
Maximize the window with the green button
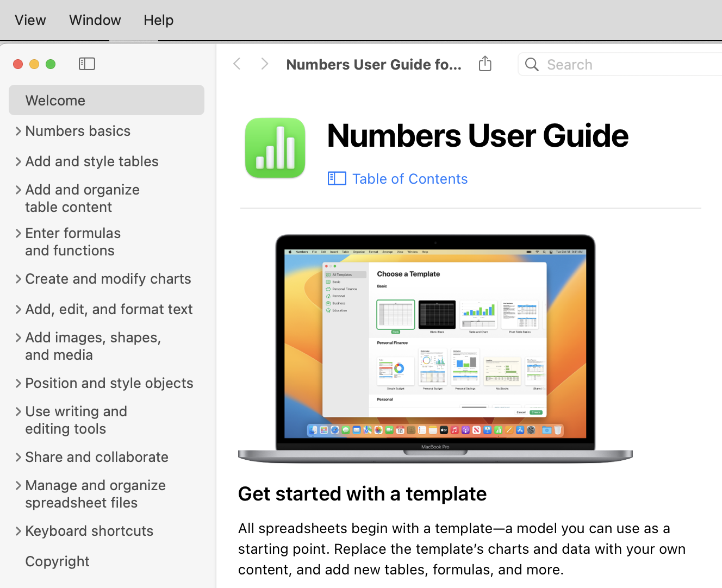point(51,64)
